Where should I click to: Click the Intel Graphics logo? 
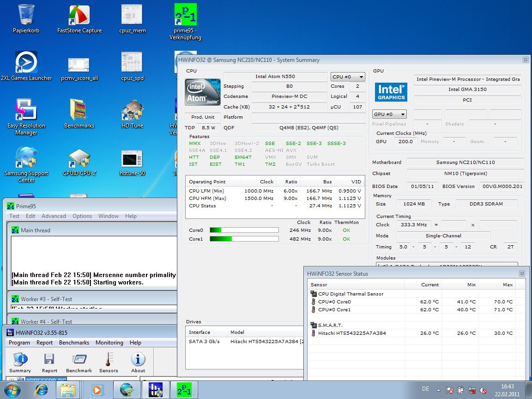click(x=391, y=92)
